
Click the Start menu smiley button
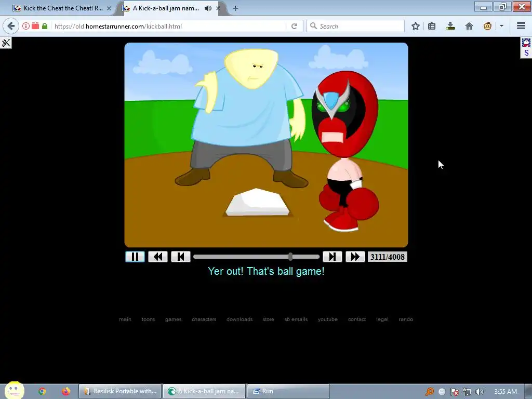tap(14, 390)
